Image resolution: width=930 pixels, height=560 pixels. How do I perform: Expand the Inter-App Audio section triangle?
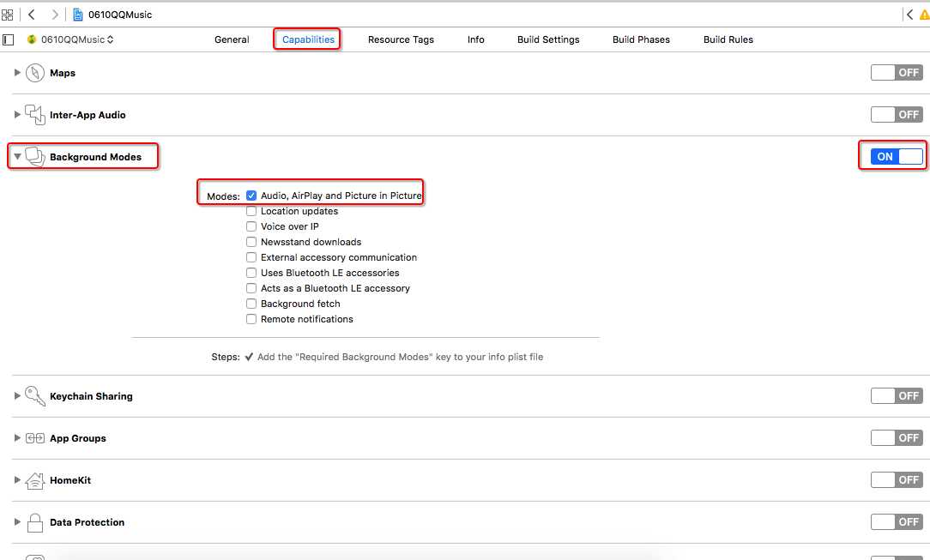17,114
